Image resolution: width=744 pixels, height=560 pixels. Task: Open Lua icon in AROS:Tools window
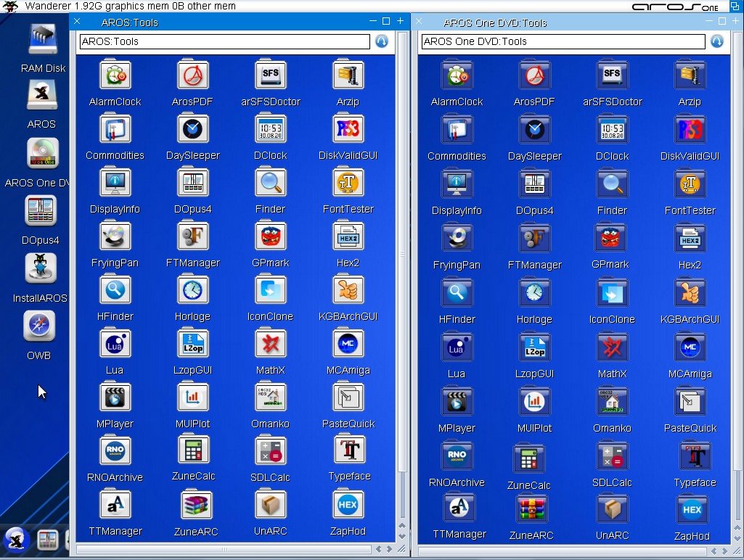pyautogui.click(x=115, y=343)
